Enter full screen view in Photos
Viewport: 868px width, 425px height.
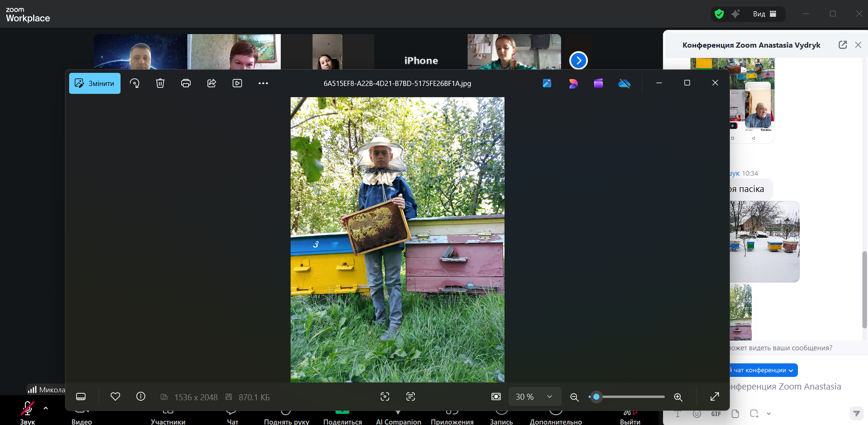(x=715, y=397)
